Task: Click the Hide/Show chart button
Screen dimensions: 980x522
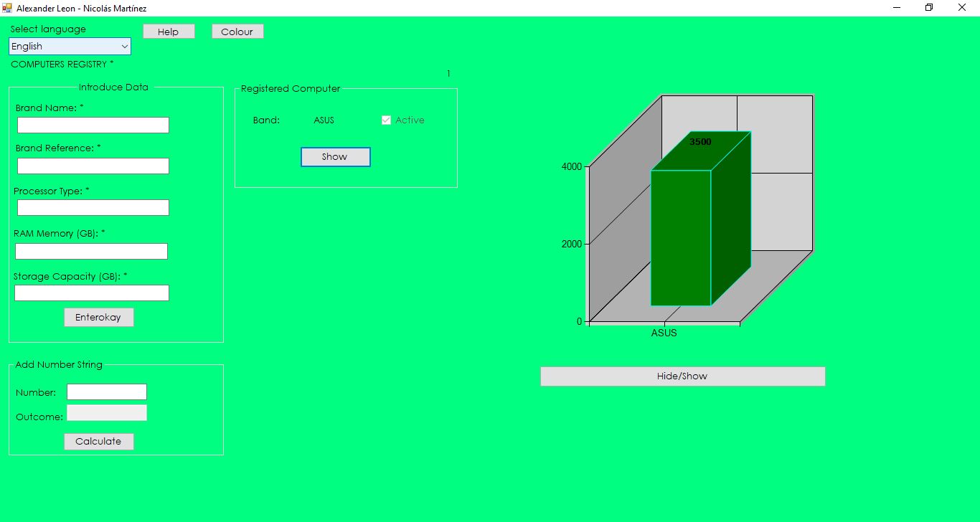Action: click(x=682, y=376)
